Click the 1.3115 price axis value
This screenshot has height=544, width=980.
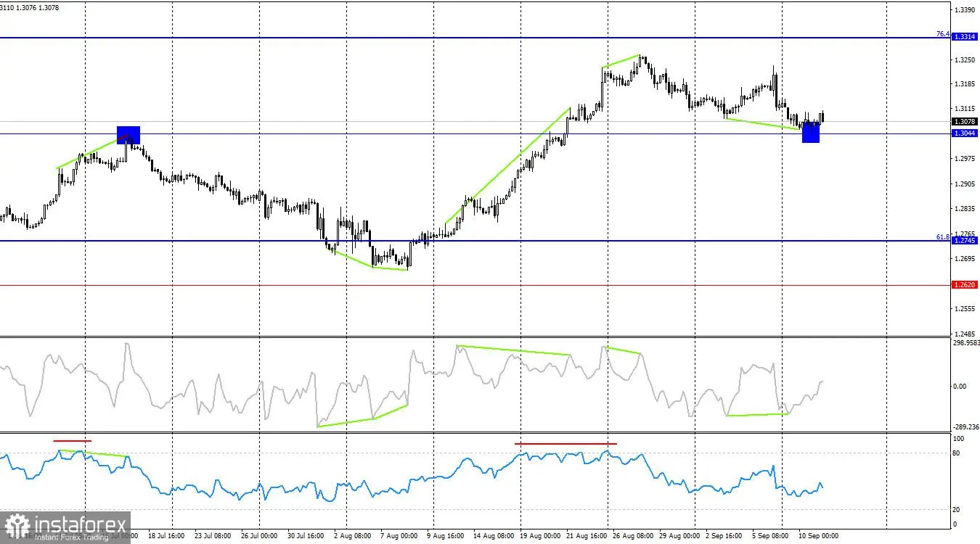[x=966, y=110]
